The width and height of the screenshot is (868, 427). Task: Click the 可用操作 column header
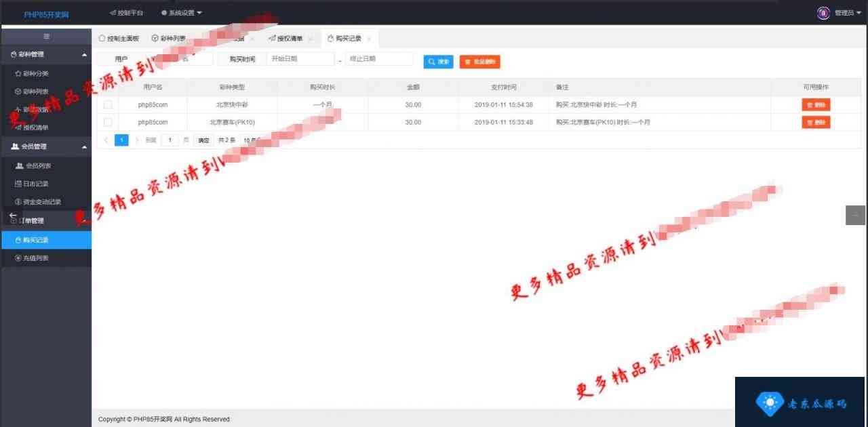(x=816, y=87)
